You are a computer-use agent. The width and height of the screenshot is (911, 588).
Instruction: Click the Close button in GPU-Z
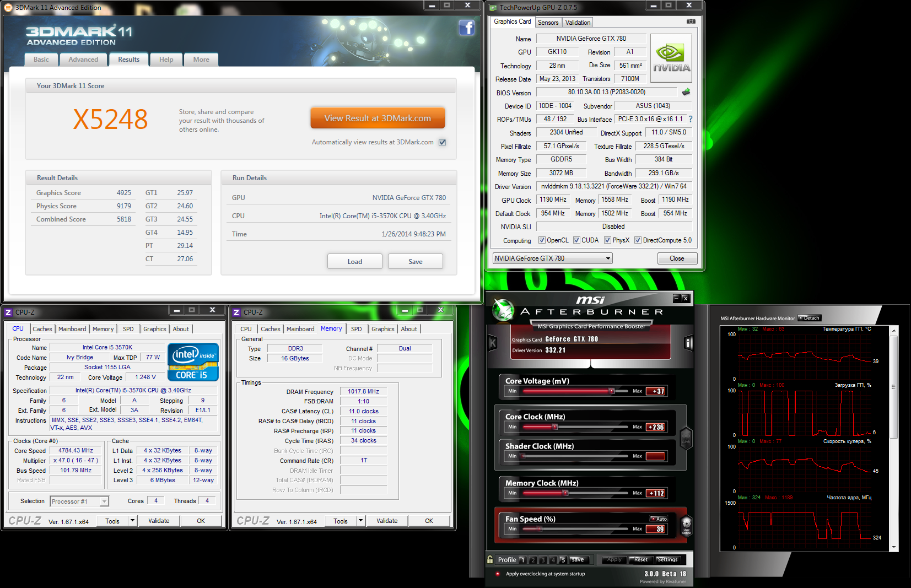coord(677,258)
